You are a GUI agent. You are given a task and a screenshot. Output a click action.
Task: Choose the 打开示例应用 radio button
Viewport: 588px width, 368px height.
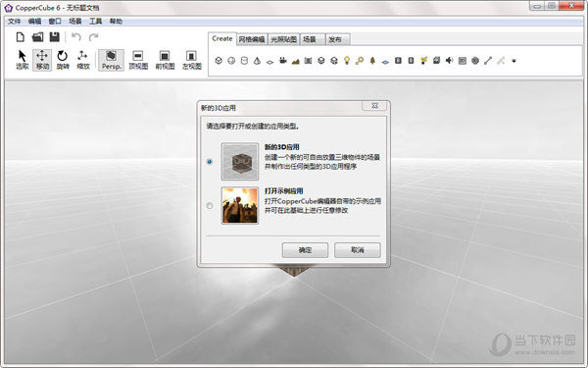[x=210, y=205]
